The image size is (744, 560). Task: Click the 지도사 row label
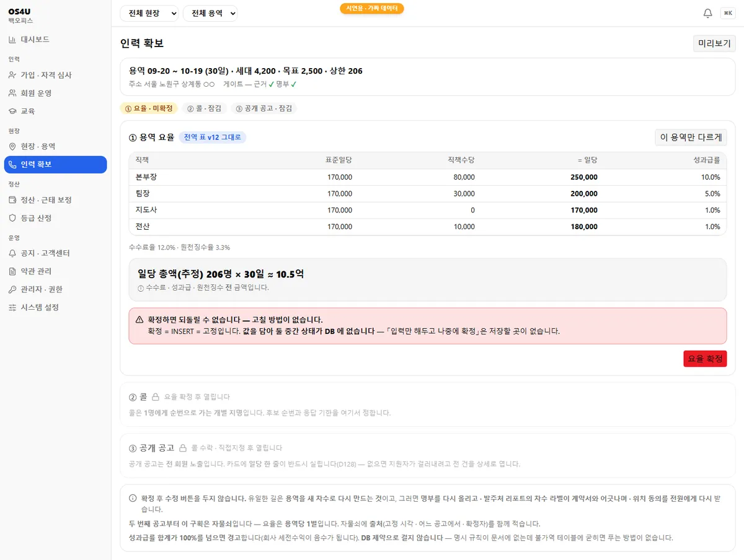point(146,210)
